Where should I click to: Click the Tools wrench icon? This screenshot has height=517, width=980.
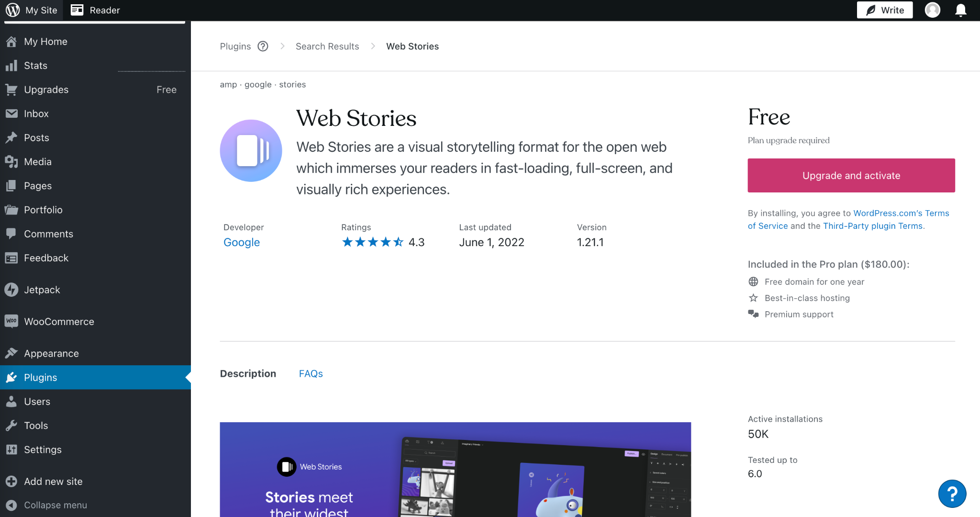click(x=11, y=426)
